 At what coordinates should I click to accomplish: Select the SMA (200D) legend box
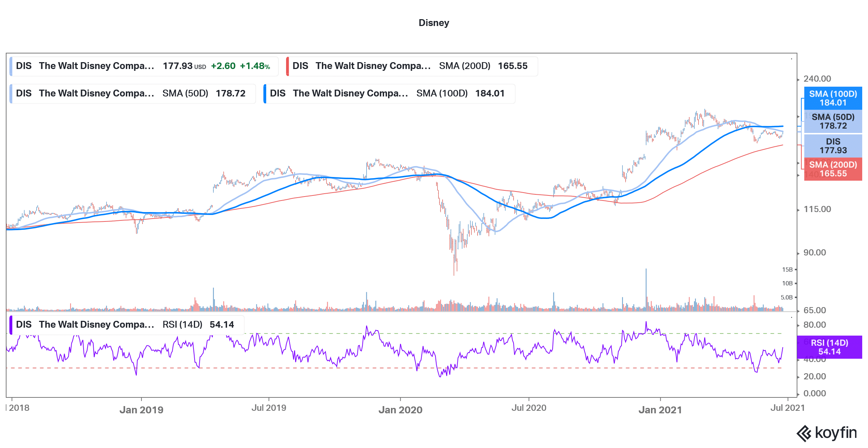click(x=412, y=66)
